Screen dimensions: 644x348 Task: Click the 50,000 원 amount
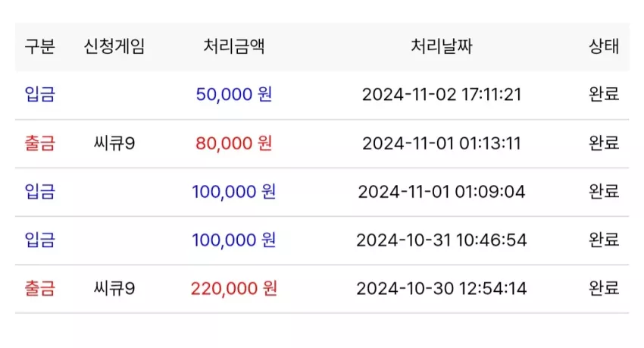coord(233,95)
